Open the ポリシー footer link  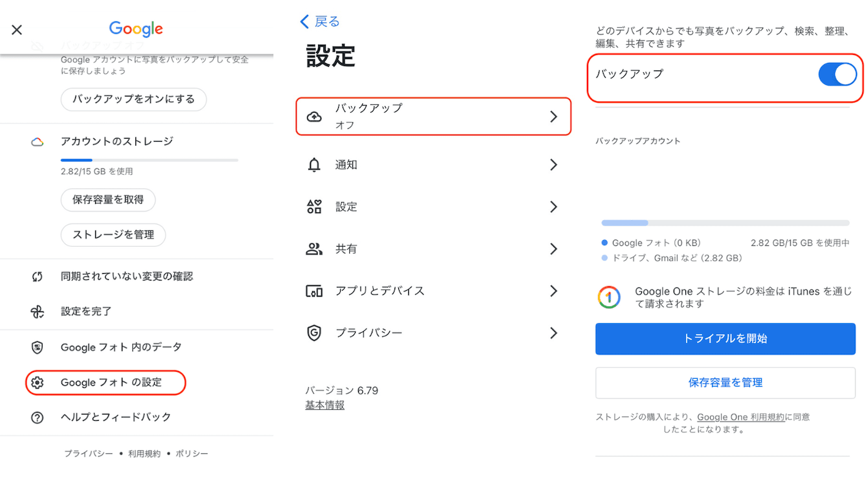tap(192, 454)
